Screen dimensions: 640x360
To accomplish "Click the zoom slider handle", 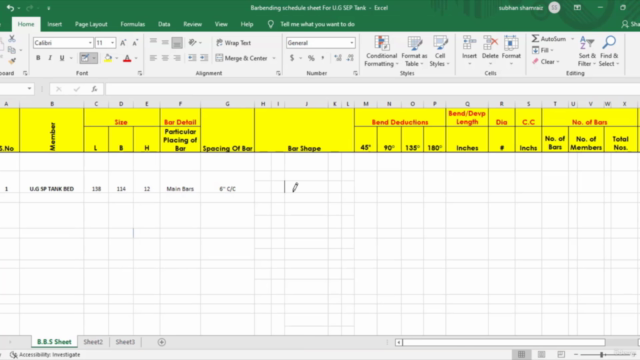I will (x=602, y=355).
